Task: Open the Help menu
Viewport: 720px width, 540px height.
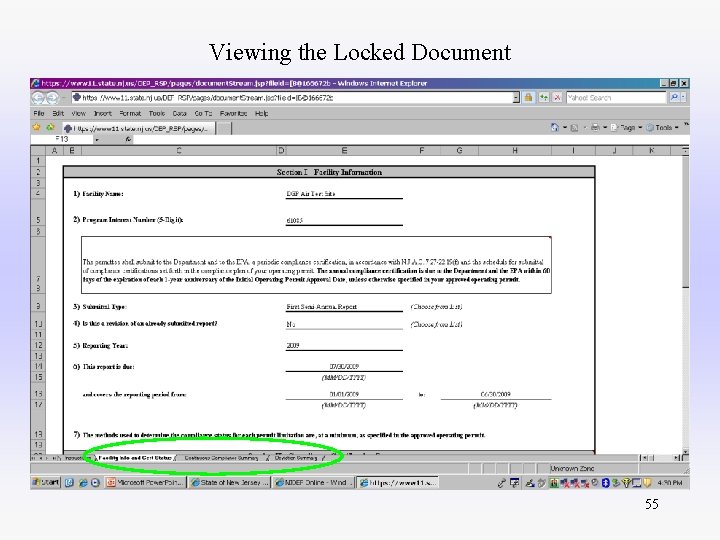Action: coord(261,113)
